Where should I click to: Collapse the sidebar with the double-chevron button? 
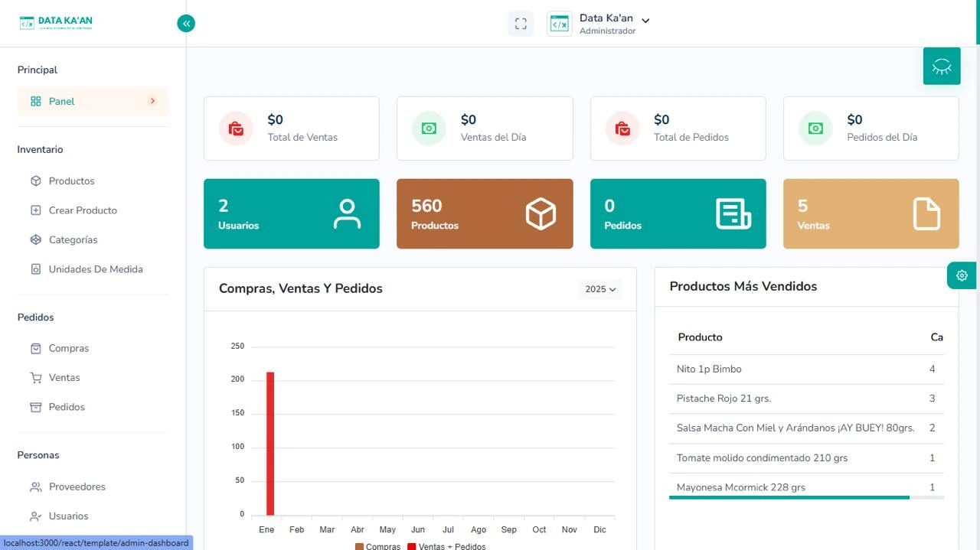[x=186, y=24]
